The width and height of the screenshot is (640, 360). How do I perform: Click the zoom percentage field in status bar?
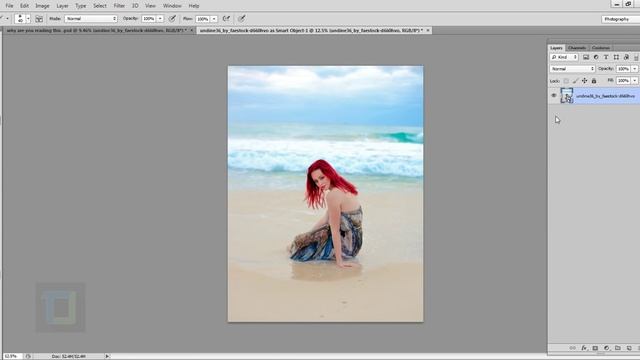12,356
